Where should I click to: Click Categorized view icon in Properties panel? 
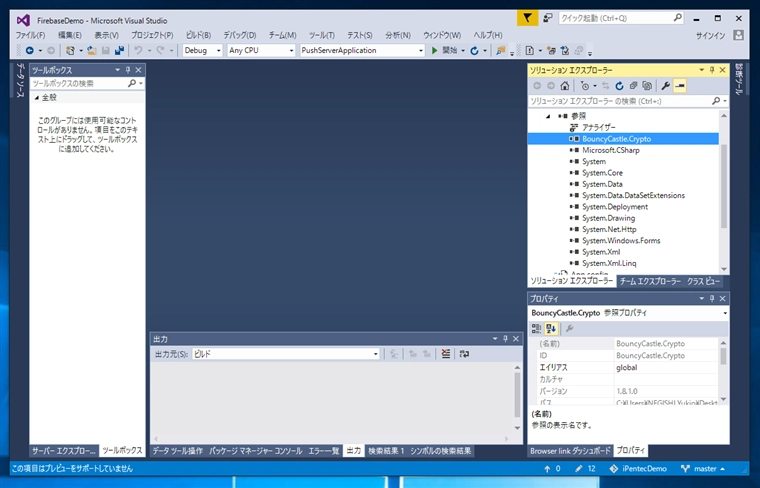coord(536,329)
